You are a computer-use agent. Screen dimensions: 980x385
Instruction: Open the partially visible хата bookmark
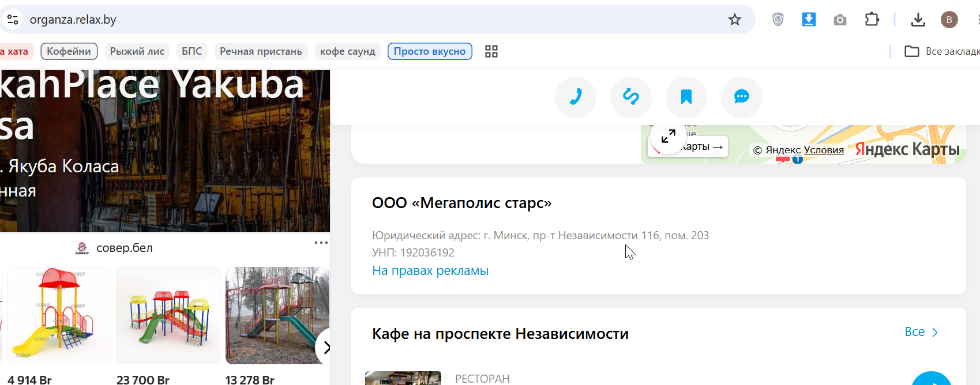[x=17, y=51]
